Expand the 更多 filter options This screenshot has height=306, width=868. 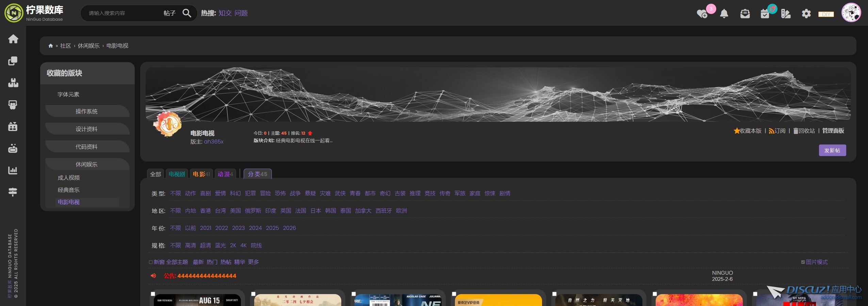[x=253, y=262]
